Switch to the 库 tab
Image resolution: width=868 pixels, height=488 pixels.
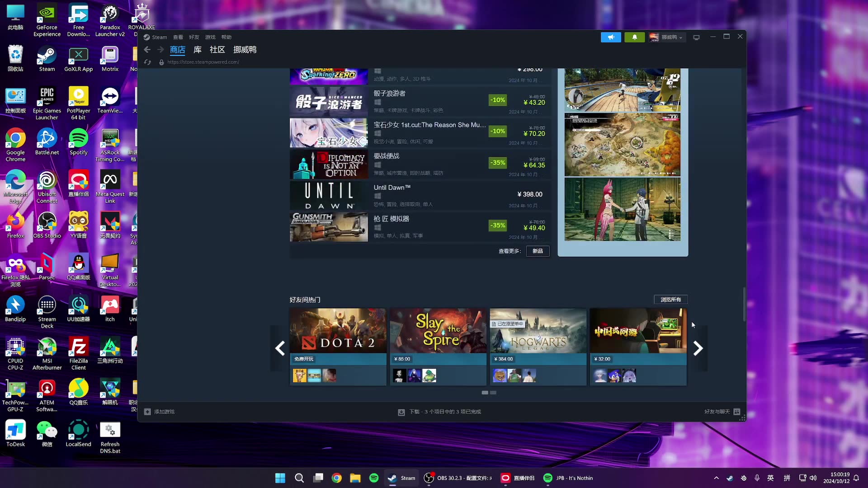click(x=198, y=50)
